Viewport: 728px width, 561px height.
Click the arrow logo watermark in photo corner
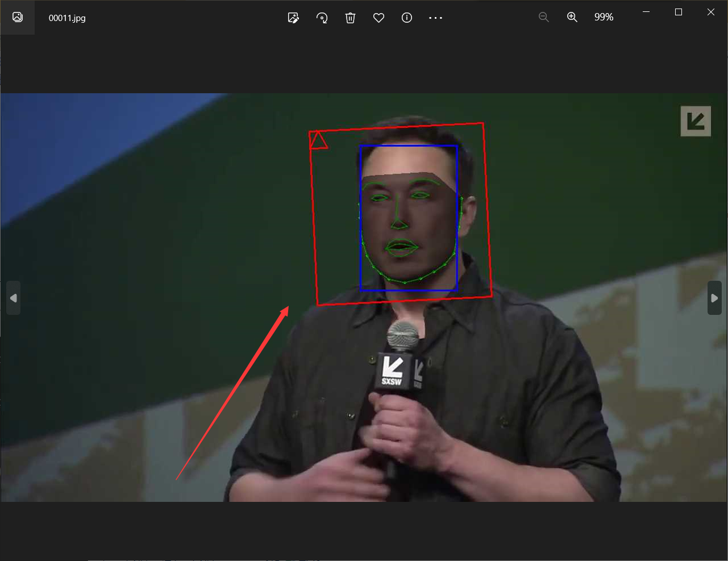[x=696, y=121]
